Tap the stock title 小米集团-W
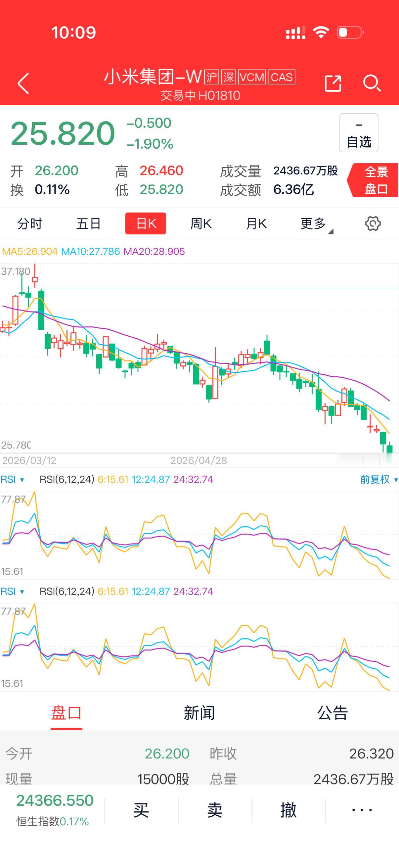The image size is (399, 868). pos(153,77)
